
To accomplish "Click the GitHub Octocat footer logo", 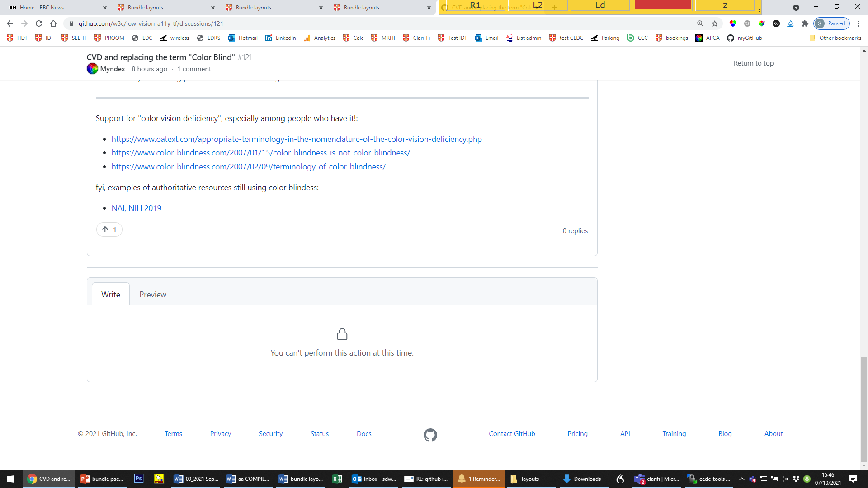I will pos(430,435).
